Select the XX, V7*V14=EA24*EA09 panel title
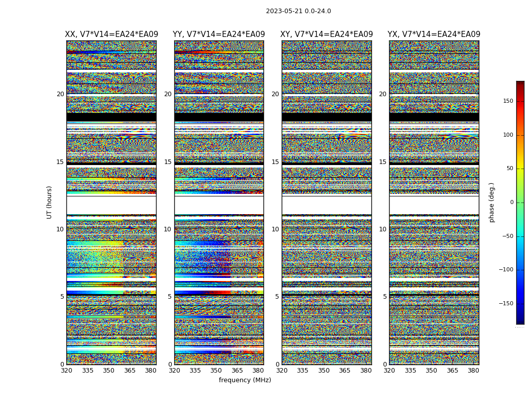The width and height of the screenshot is (532, 405). point(111,34)
